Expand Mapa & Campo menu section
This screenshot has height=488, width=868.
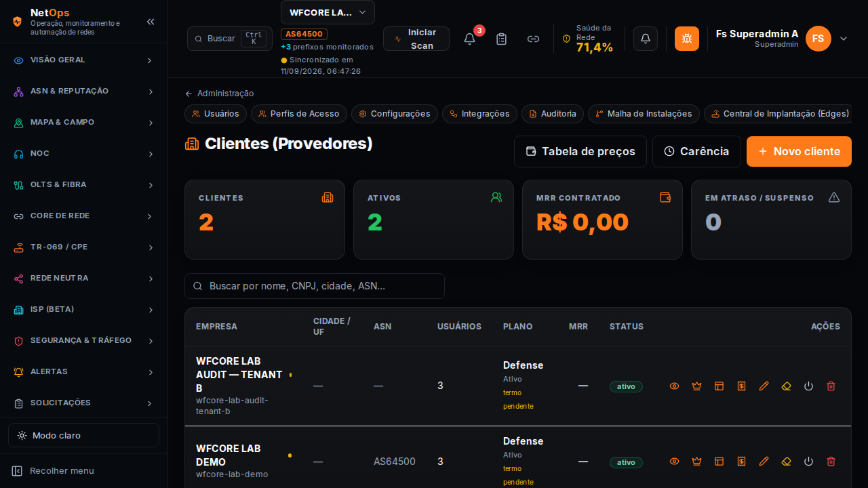pos(83,123)
